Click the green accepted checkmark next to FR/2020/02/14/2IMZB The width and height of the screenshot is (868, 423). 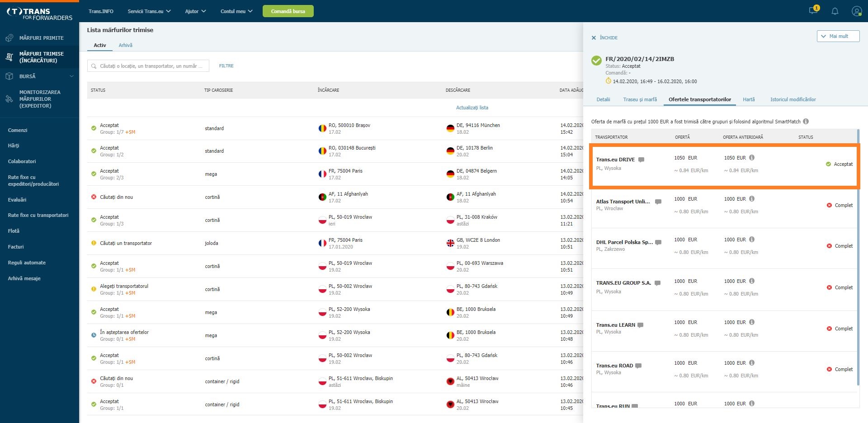(596, 61)
